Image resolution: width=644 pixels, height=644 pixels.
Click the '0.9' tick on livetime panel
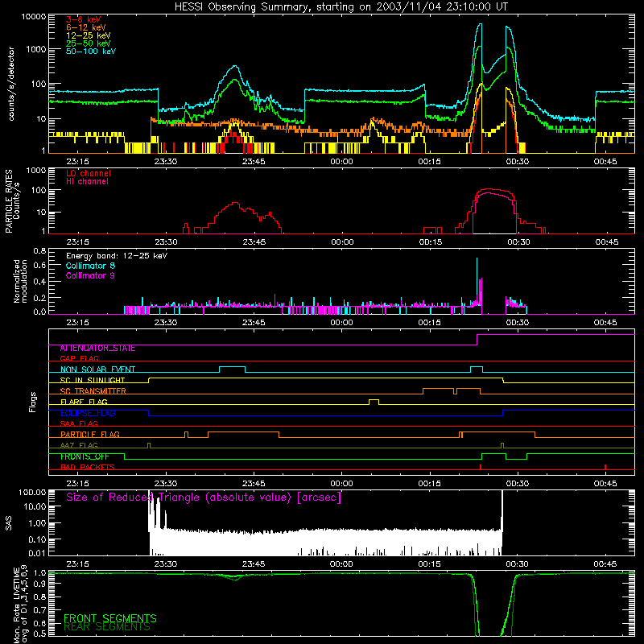click(x=39, y=585)
